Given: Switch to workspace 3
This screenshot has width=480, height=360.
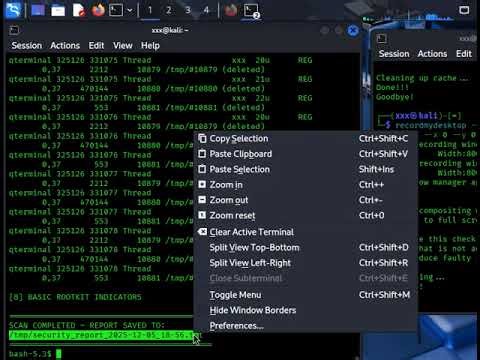Looking at the screenshot, I should (188, 10).
